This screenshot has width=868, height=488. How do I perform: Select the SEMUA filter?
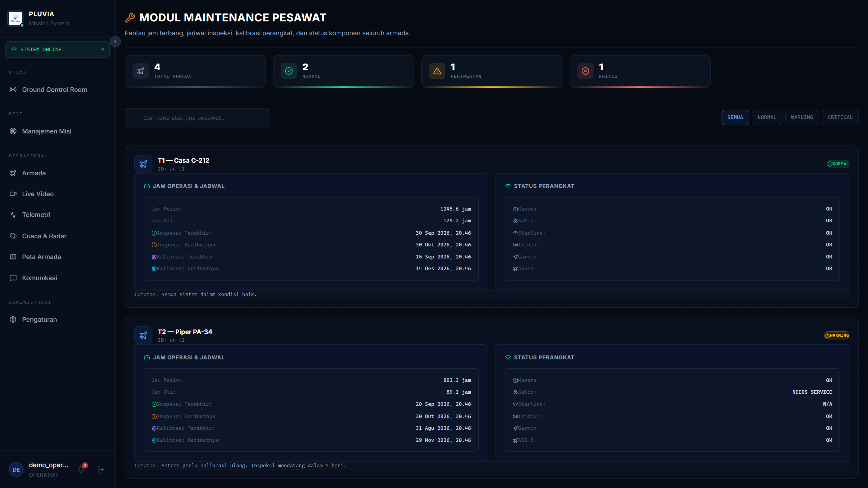(x=735, y=117)
